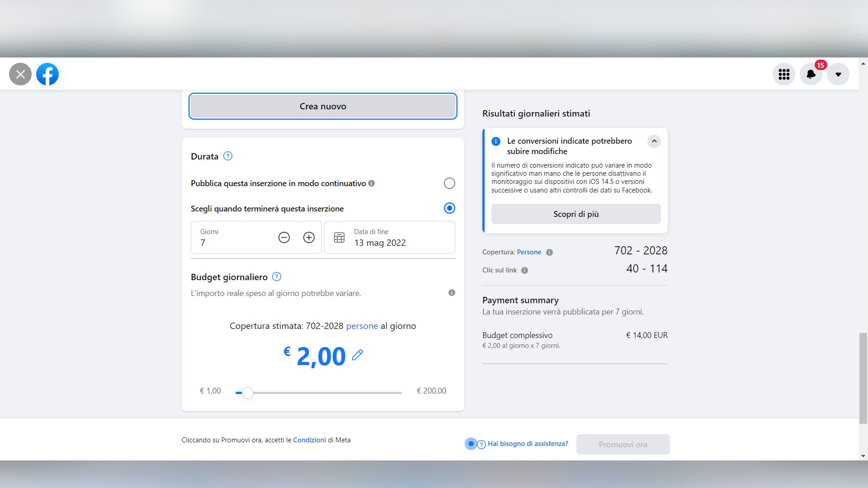Viewport: 868px width, 488px height.
Task: Open notifications bell showing 15 alerts
Action: pos(811,74)
